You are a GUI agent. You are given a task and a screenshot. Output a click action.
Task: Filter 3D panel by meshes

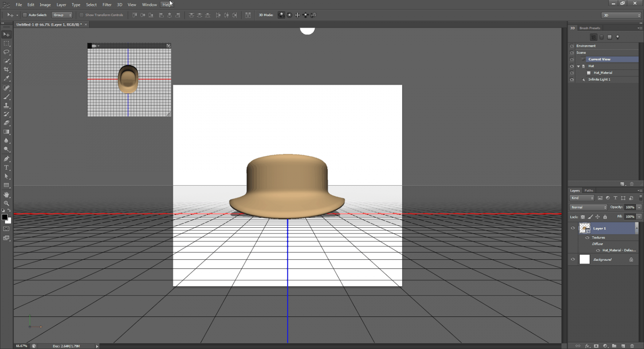click(x=601, y=37)
